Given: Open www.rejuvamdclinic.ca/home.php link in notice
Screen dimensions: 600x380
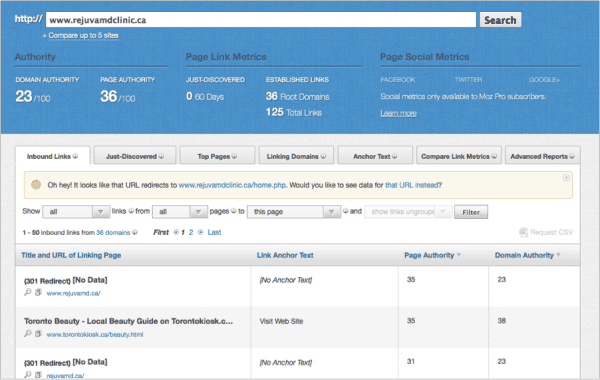Looking at the screenshot, I should point(232,185).
